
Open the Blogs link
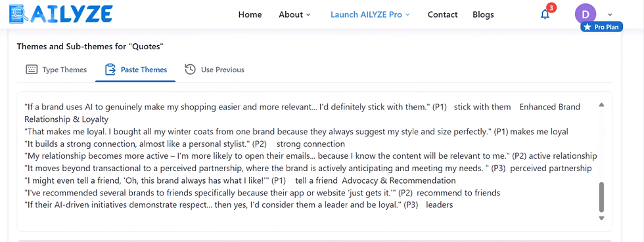coord(483,15)
